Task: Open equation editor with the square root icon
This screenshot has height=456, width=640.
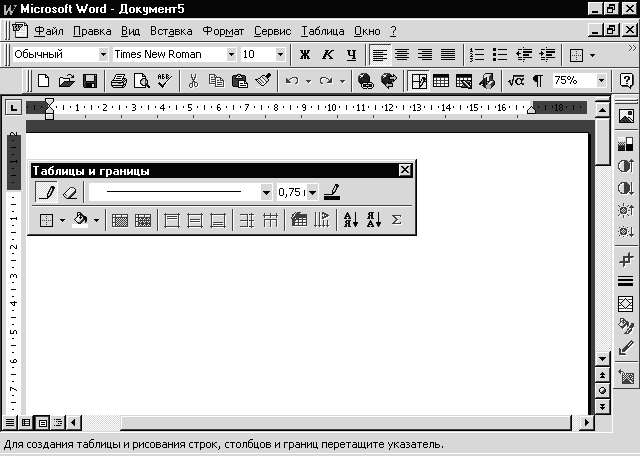Action: click(x=516, y=81)
